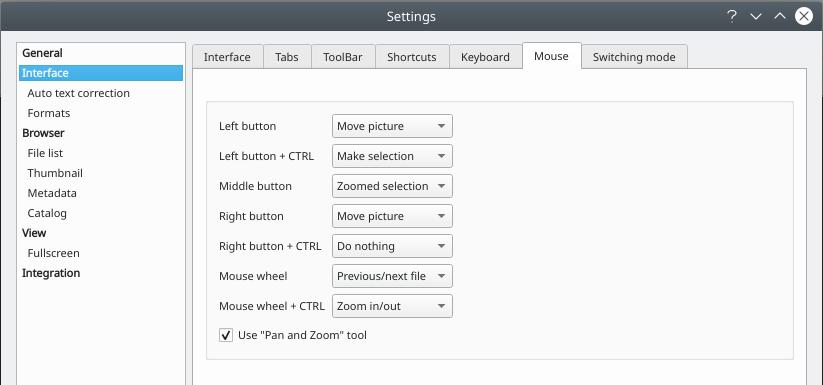Select Integration in the settings sidebar
823x385 pixels.
pyautogui.click(x=101, y=273)
